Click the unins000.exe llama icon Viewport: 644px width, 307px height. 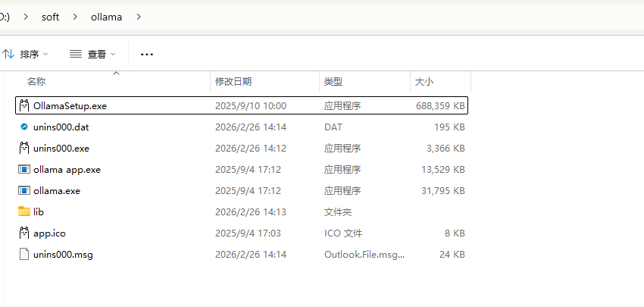[24, 148]
